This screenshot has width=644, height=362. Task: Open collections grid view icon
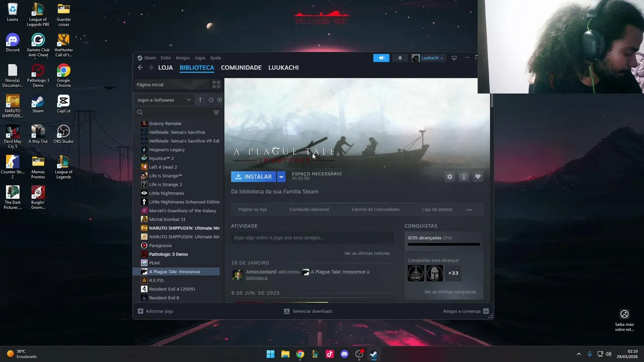pyautogui.click(x=216, y=84)
